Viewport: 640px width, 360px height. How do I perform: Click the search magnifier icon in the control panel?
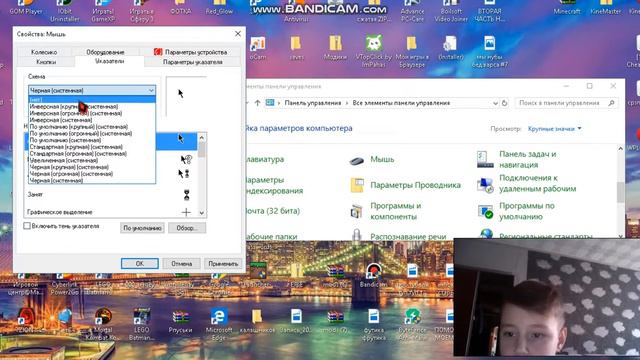coord(611,103)
